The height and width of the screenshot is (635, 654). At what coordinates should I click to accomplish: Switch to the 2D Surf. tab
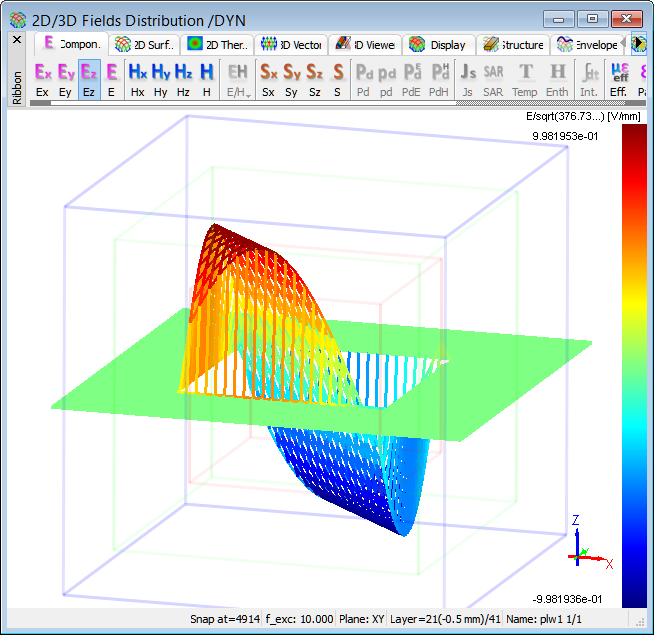click(145, 44)
